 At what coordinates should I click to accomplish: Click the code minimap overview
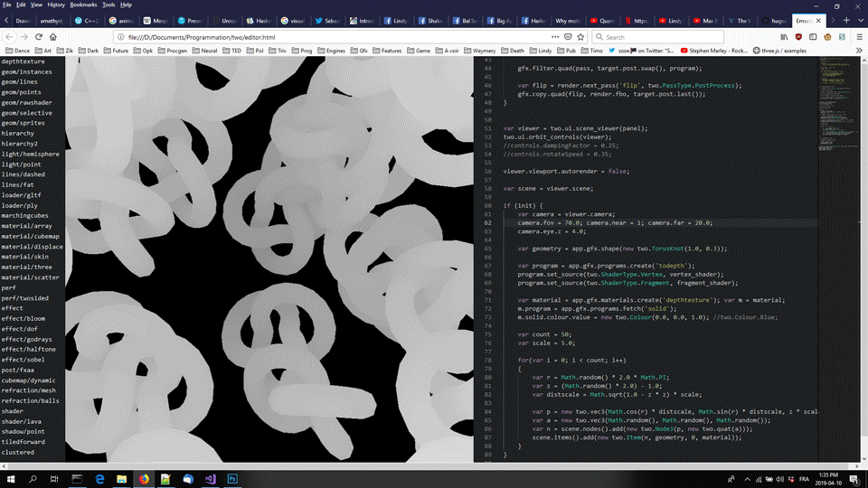(x=838, y=104)
